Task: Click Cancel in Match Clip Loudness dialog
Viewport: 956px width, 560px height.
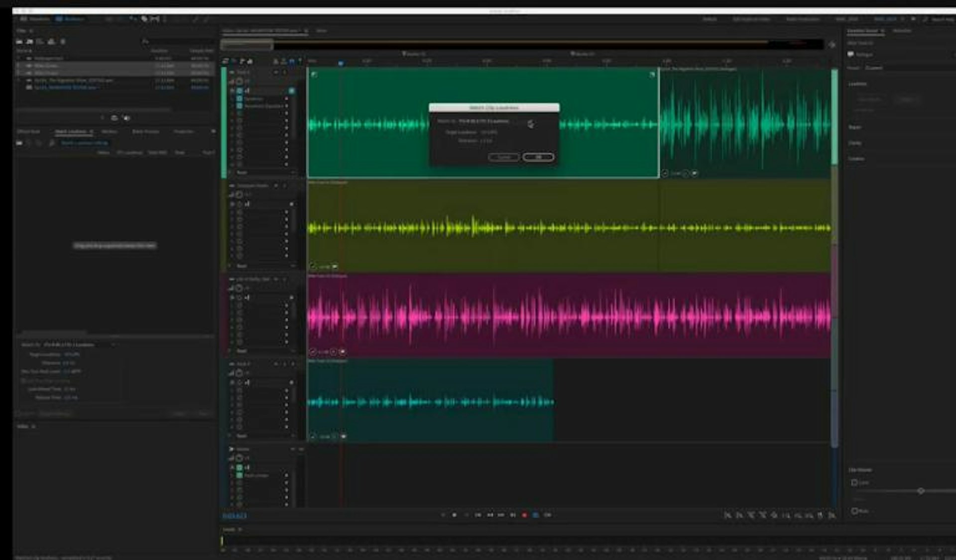Action: [504, 157]
